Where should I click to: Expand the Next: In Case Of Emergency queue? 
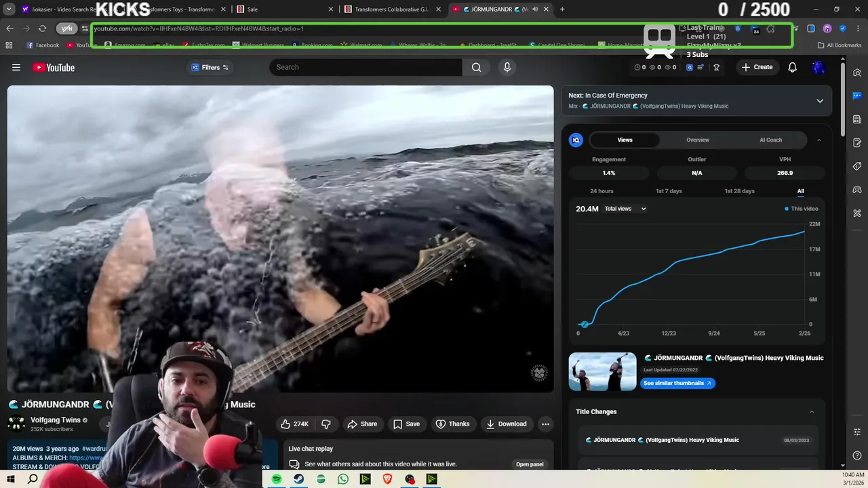click(x=820, y=101)
